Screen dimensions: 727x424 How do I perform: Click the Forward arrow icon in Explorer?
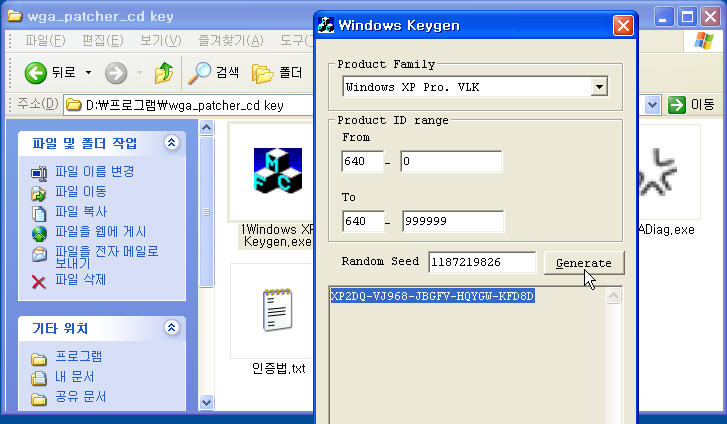[x=116, y=73]
